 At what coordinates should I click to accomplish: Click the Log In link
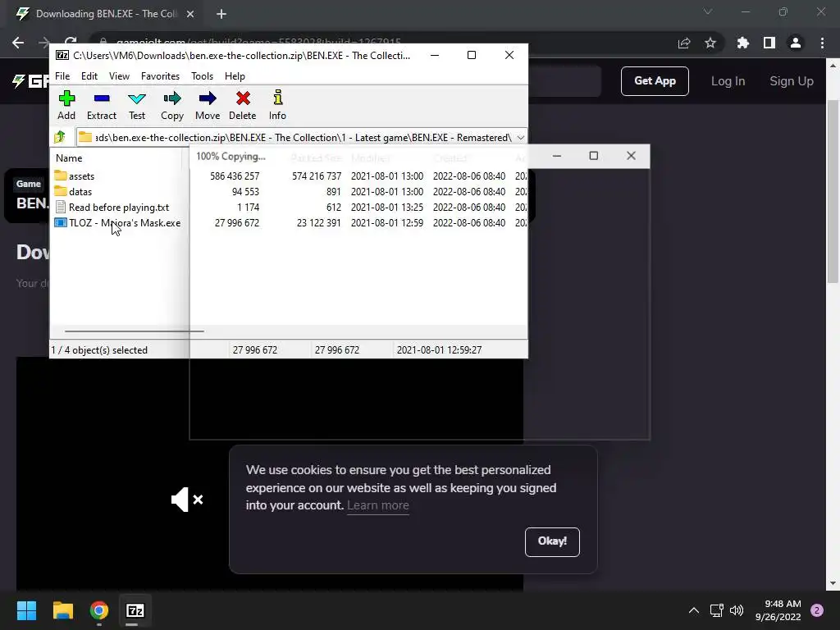pos(728,81)
